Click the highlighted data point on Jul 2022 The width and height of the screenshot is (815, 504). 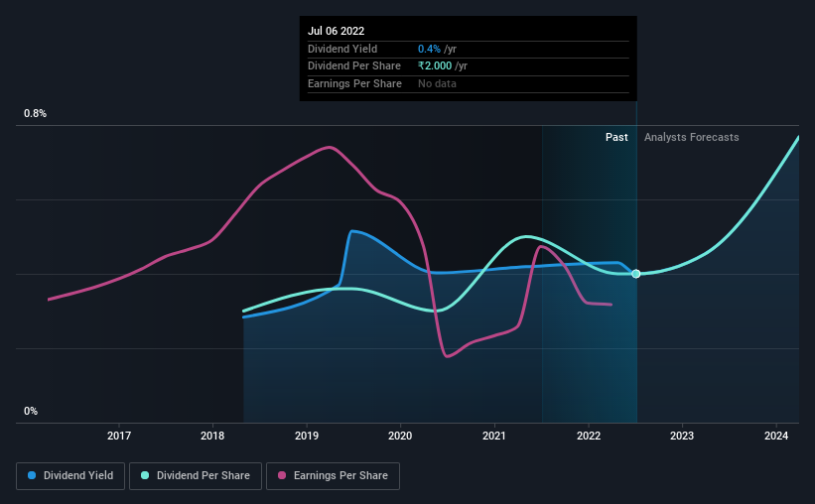636,274
